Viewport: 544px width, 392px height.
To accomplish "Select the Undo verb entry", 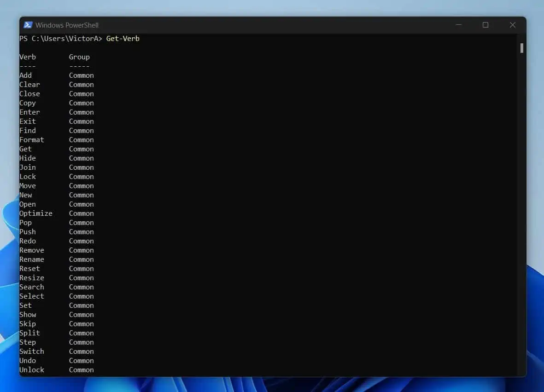I will tap(28, 360).
